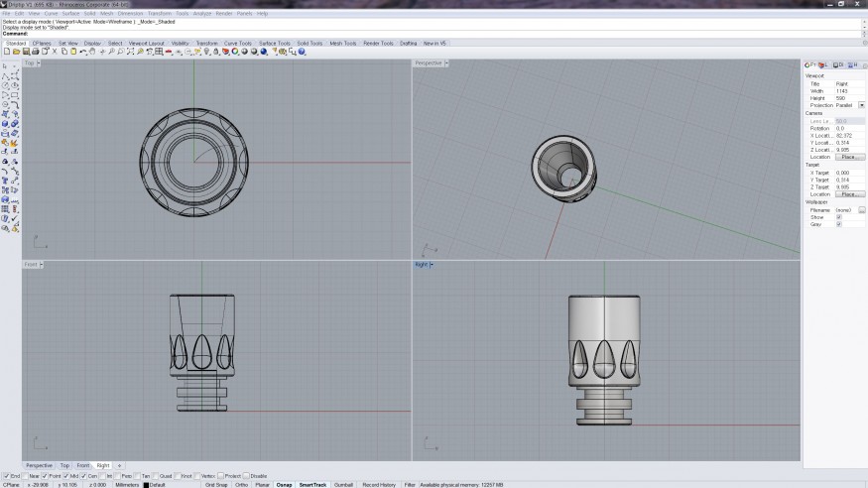
Task: Toggle the Point osnap checkbox
Action: (x=45, y=476)
